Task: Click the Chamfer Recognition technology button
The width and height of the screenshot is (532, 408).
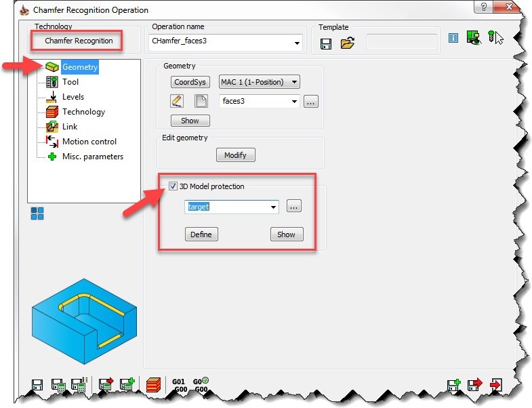Action: [x=79, y=41]
